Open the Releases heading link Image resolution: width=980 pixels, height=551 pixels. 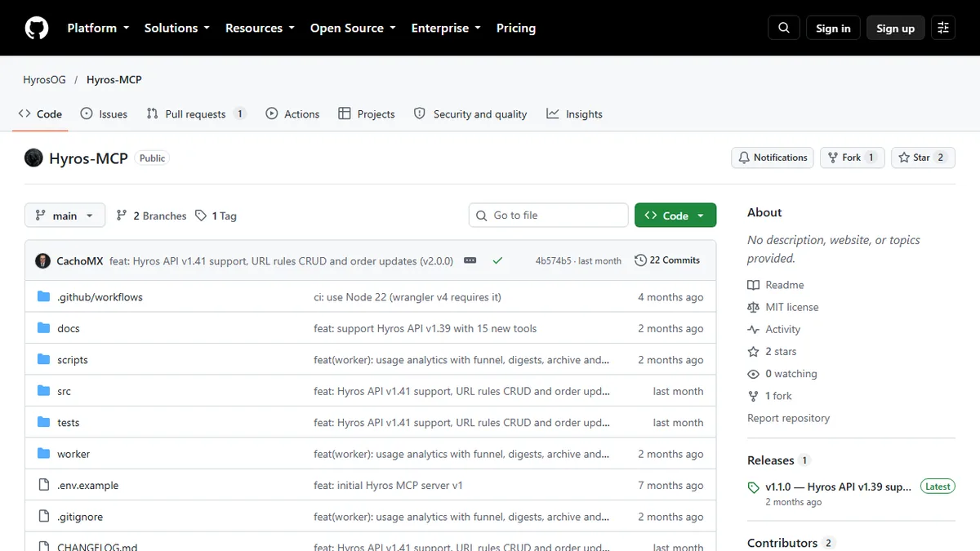point(771,460)
